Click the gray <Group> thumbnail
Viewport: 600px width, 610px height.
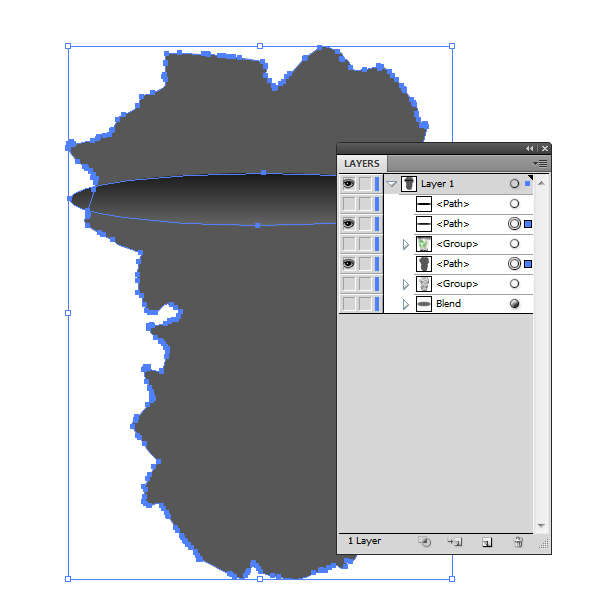[424, 284]
